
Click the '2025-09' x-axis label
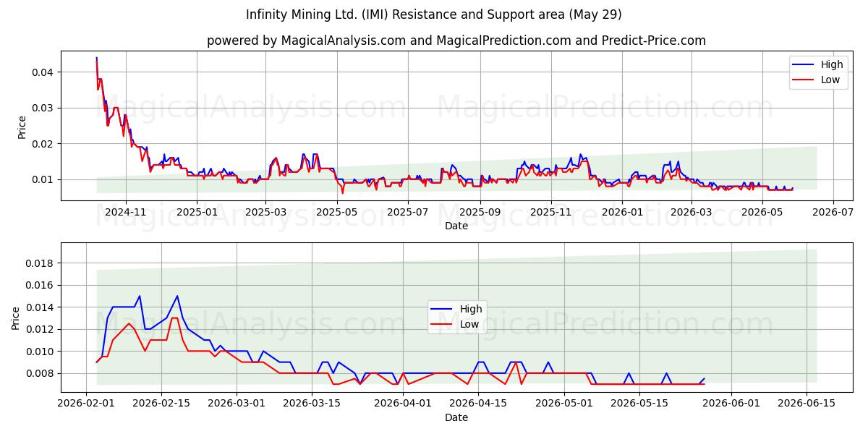click(x=480, y=212)
